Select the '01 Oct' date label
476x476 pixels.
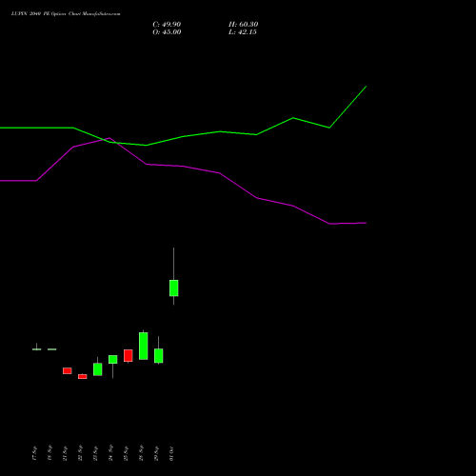pyautogui.click(x=171, y=453)
